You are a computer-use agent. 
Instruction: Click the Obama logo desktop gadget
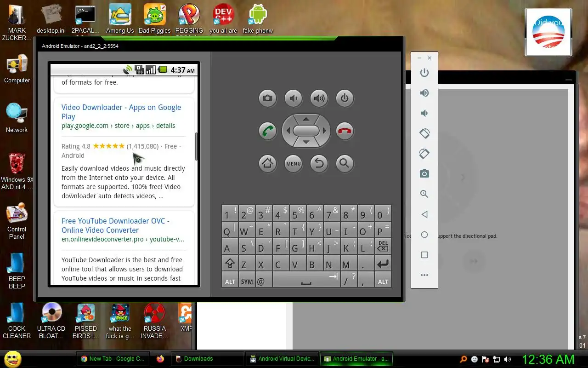pyautogui.click(x=548, y=32)
